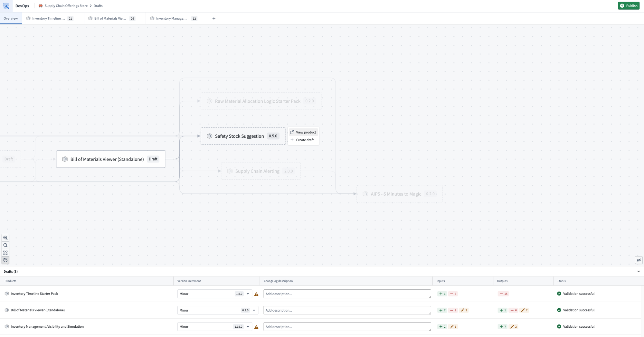The width and height of the screenshot is (644, 337).
Task: Click inputs added badge +1 in Inventory Timeline row
Action: click(x=442, y=294)
